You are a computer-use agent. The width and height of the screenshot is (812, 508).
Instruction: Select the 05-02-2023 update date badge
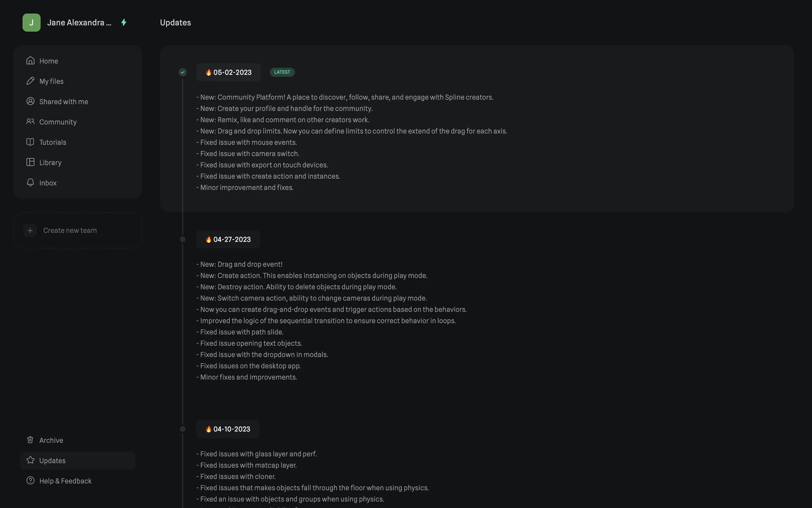pyautogui.click(x=228, y=72)
